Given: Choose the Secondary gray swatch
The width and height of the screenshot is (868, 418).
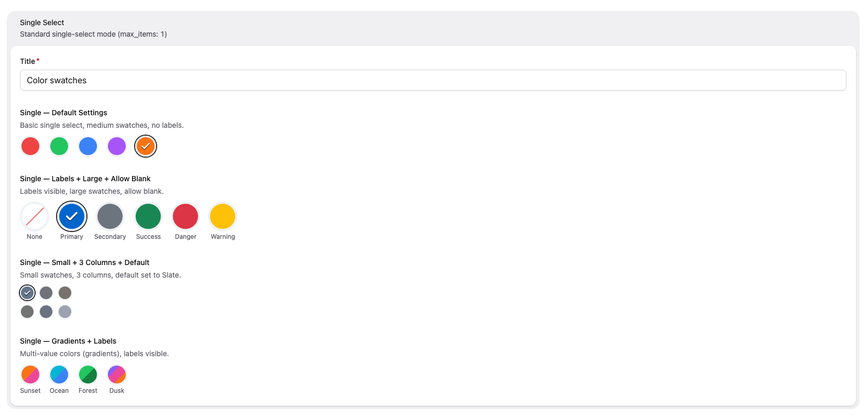Looking at the screenshot, I should point(110,216).
